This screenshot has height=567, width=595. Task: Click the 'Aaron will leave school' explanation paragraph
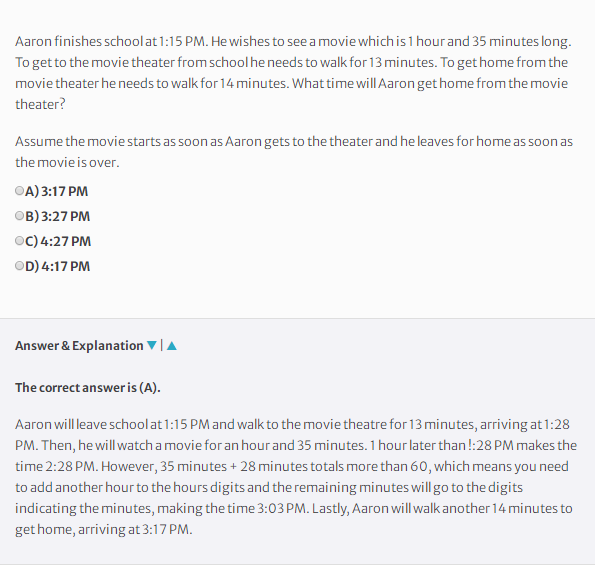coord(296,477)
